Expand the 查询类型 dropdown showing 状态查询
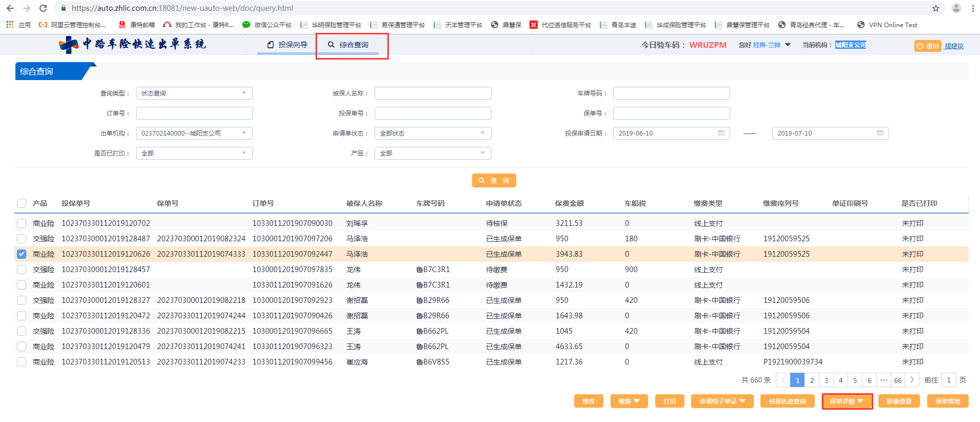980x422 pixels. 194,93
